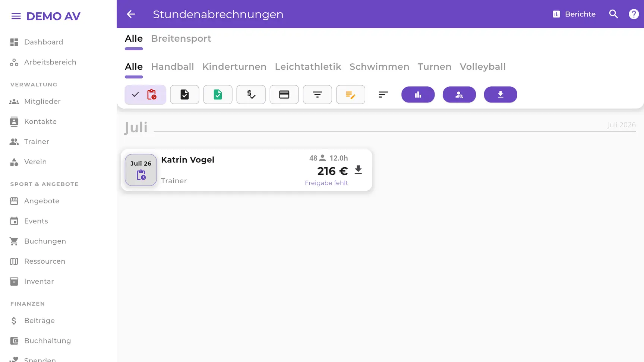
Task: Select the Breitensport tab
Action: [181, 39]
